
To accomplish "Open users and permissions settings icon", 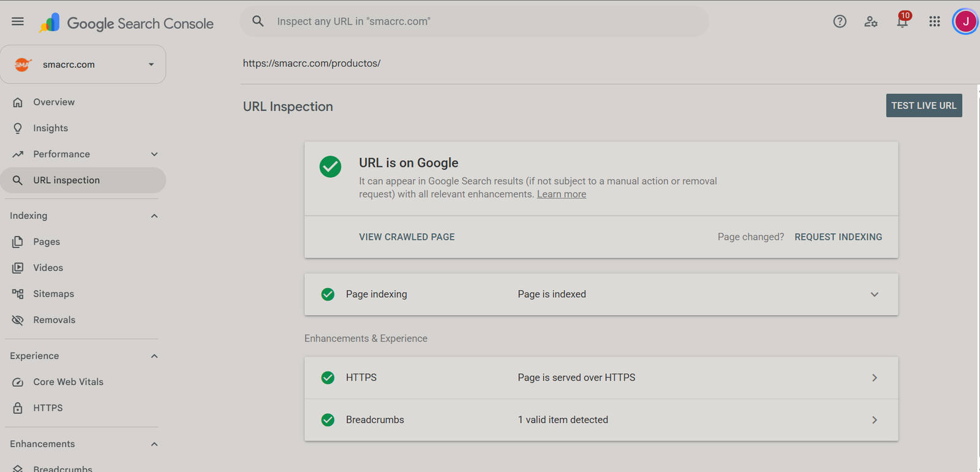I will [871, 21].
